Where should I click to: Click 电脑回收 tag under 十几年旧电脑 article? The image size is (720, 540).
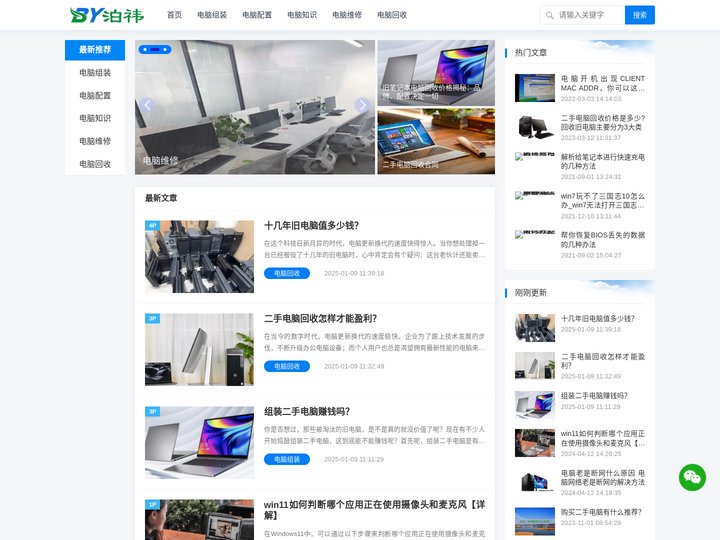(x=287, y=273)
